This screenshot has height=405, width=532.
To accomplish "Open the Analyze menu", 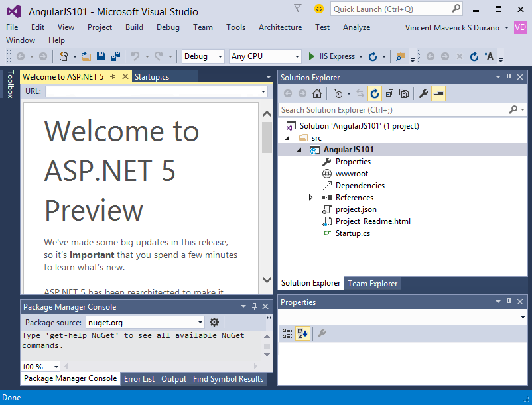I will point(357,27).
